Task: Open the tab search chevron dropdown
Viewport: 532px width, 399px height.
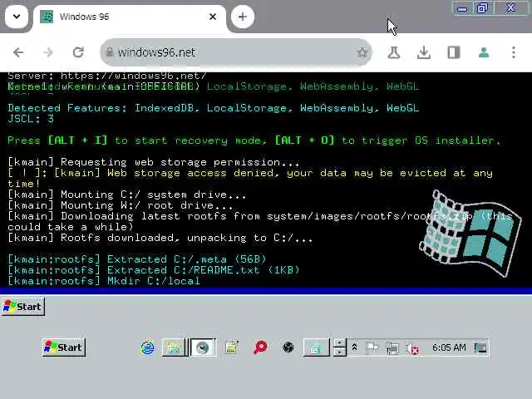Action: point(17,17)
